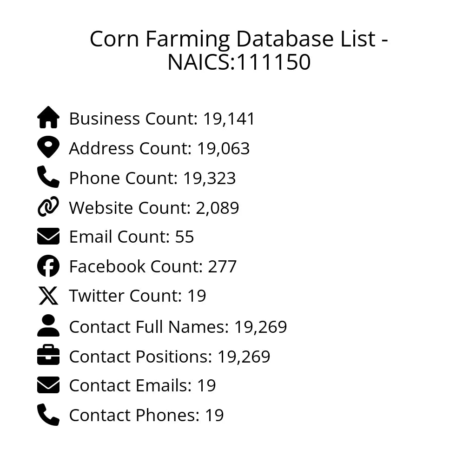Click the Contact Full Names: 19,269 text

(178, 327)
